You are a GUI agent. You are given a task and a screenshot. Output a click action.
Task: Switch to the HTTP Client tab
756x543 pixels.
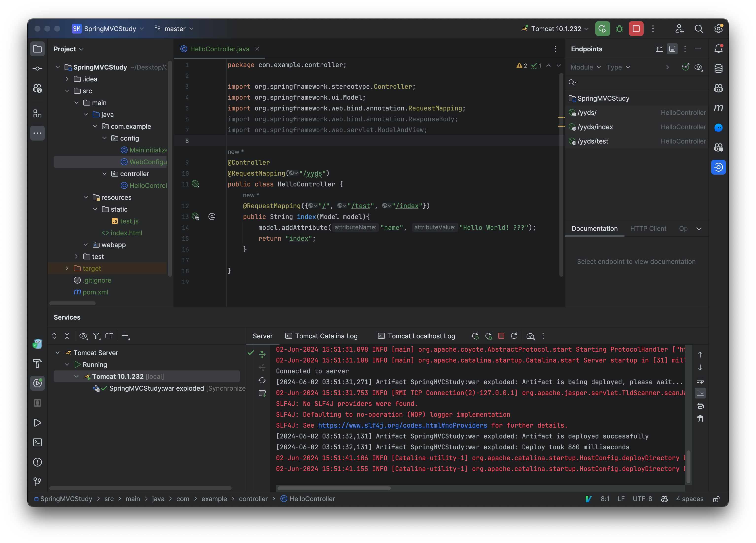tap(648, 229)
